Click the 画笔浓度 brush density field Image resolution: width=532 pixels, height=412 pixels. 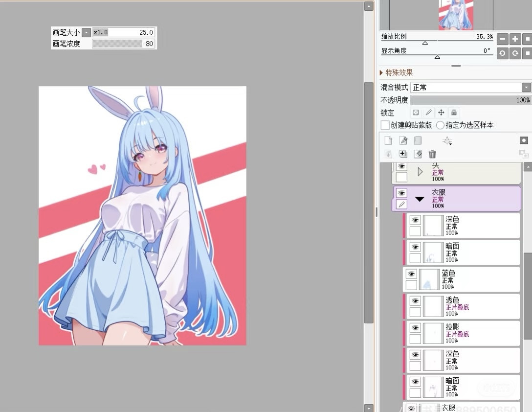click(x=123, y=44)
